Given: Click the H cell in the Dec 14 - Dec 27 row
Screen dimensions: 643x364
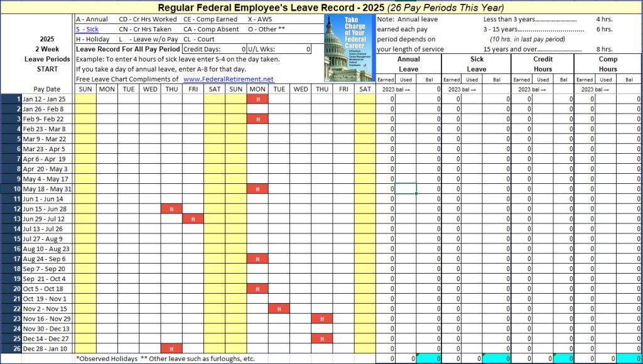Looking at the screenshot, I should (x=321, y=338).
